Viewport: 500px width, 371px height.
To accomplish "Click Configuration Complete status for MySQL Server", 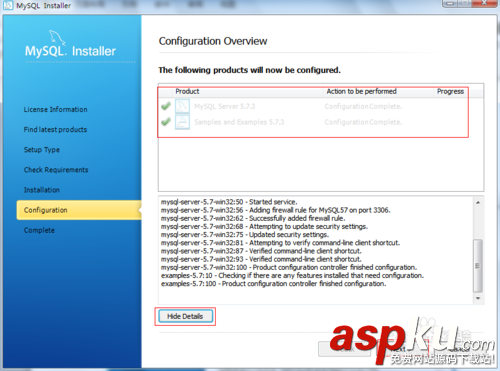I will pyautogui.click(x=363, y=106).
